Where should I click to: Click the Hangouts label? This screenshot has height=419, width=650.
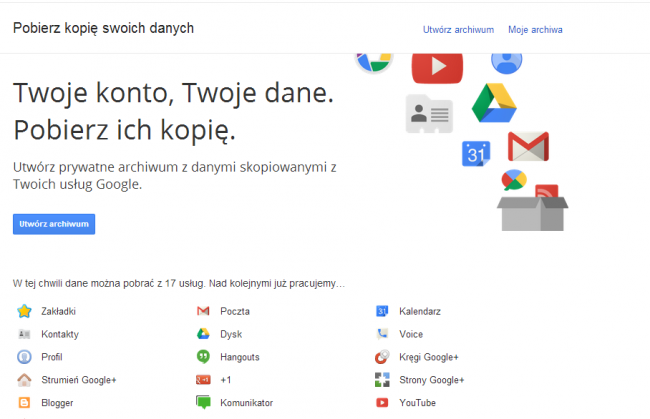click(240, 357)
